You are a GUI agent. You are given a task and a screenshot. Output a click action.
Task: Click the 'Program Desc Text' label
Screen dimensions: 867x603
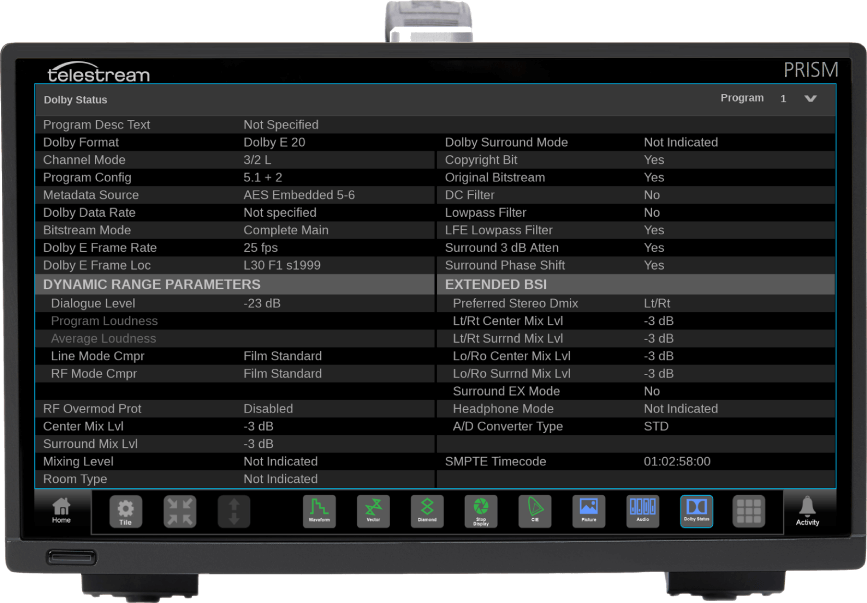97,125
